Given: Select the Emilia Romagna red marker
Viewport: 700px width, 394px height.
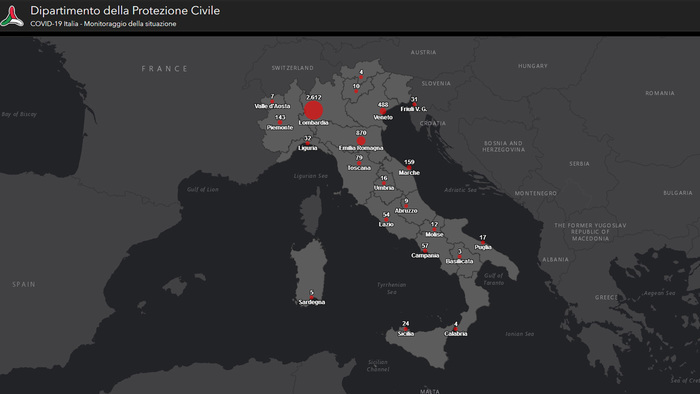Looking at the screenshot, I should pyautogui.click(x=361, y=141).
